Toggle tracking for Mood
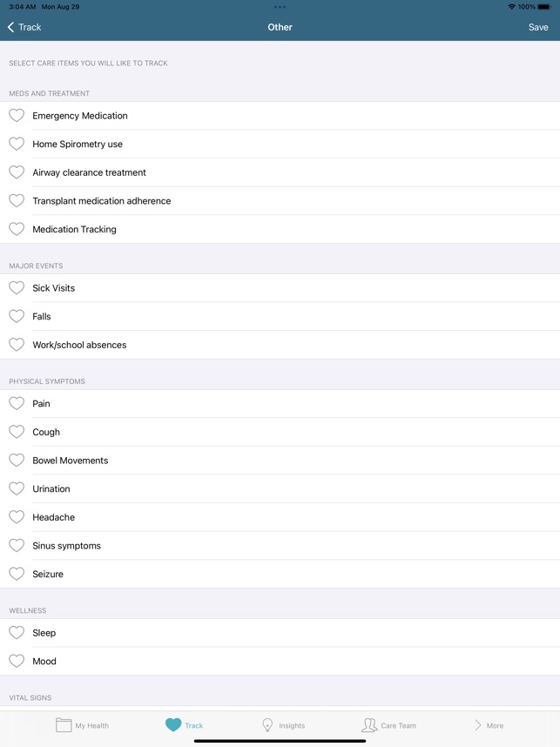The height and width of the screenshot is (747, 560). coord(16,661)
